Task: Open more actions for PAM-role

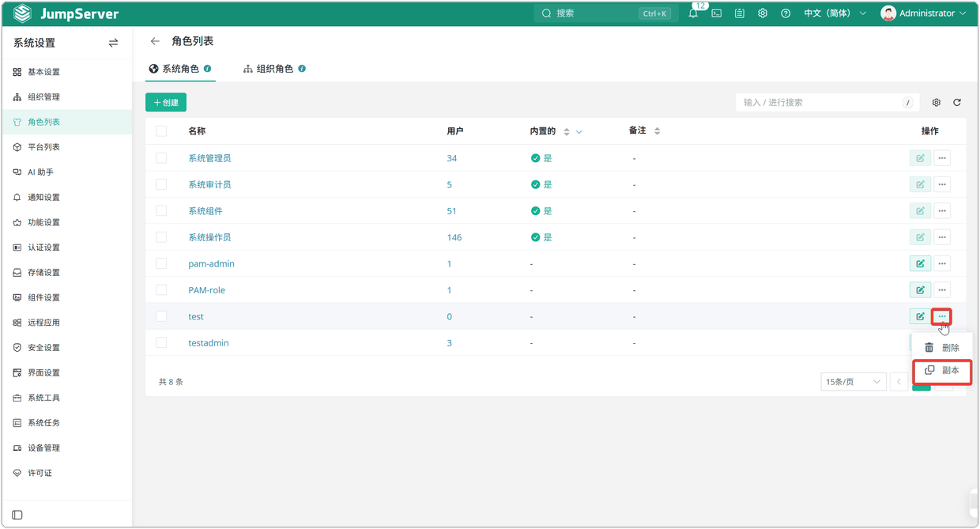Action: (942, 290)
